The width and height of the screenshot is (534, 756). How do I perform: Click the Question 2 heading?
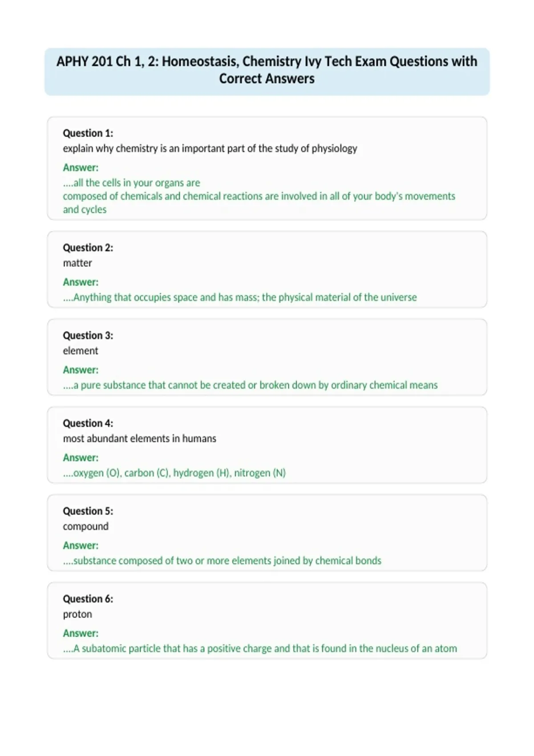88,248
